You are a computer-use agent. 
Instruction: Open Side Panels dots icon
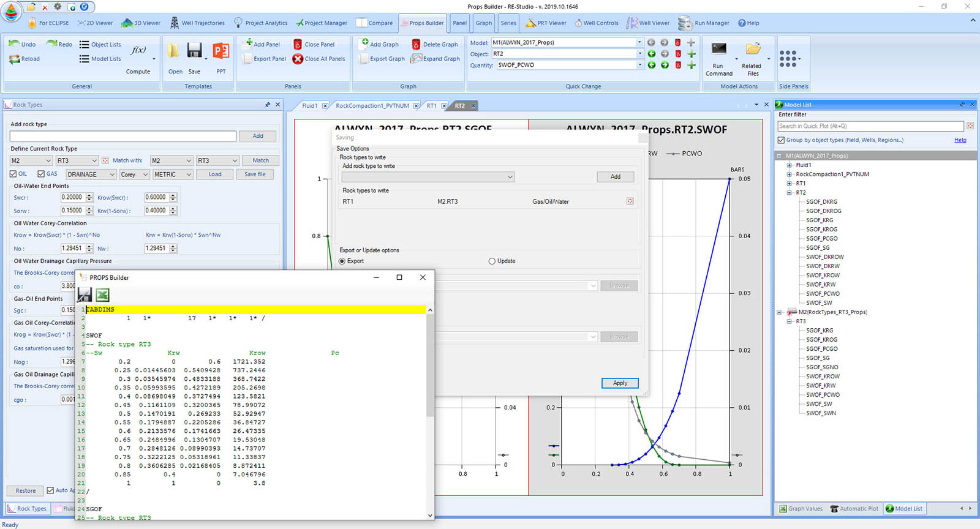788,59
